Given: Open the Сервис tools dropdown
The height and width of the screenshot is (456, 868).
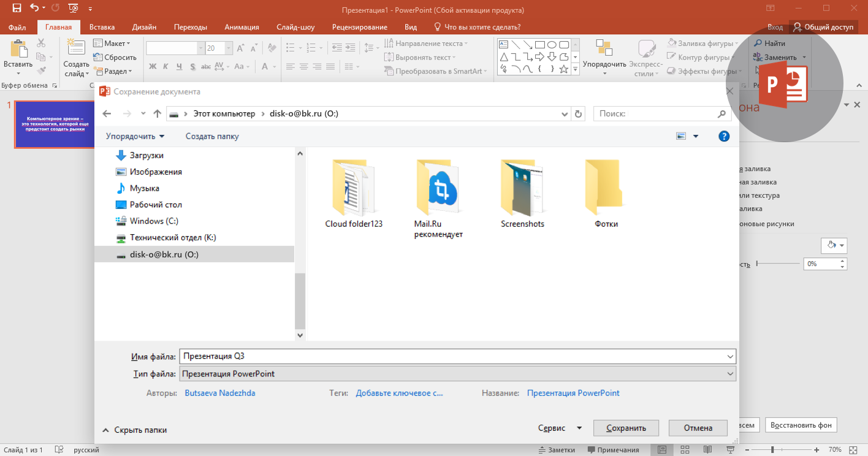Looking at the screenshot, I should tap(560, 429).
